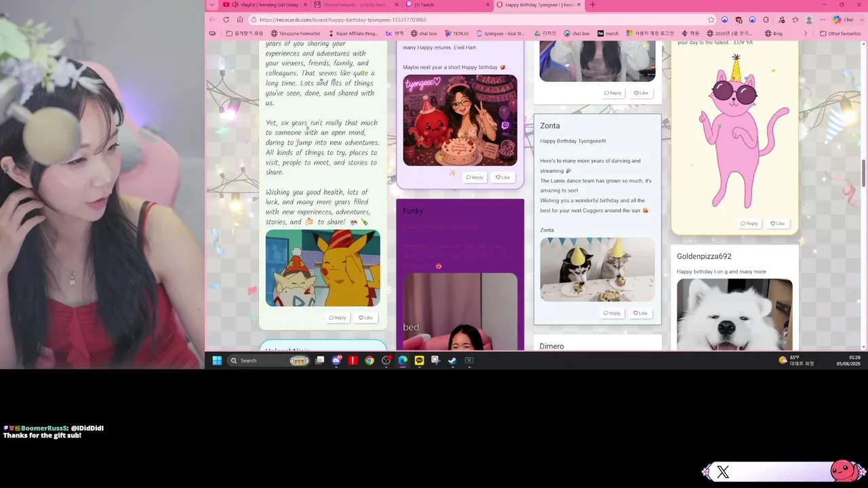Like the card above Zonta's message
The width and height of the screenshot is (868, 488).
pos(641,93)
